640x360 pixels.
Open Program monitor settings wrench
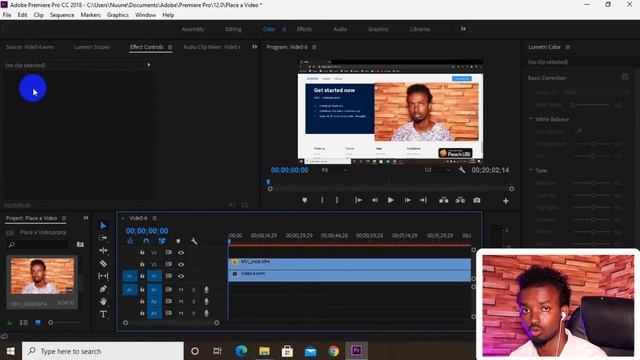[462, 170]
